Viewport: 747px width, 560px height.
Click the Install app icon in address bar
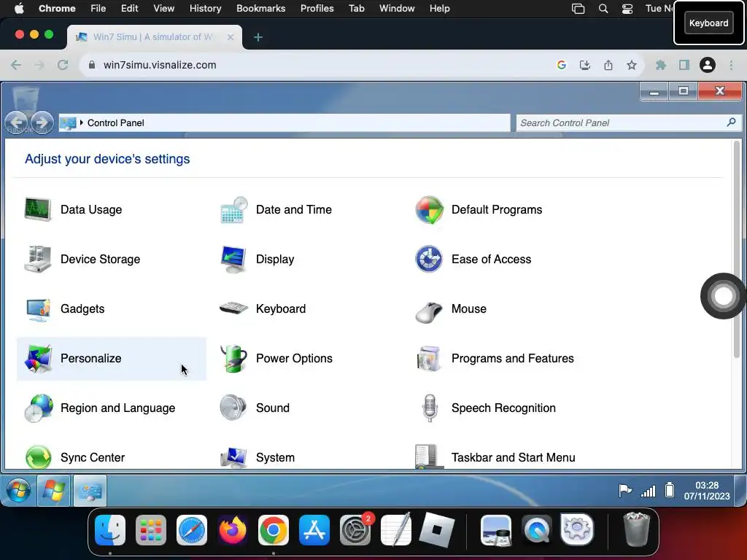pyautogui.click(x=585, y=65)
